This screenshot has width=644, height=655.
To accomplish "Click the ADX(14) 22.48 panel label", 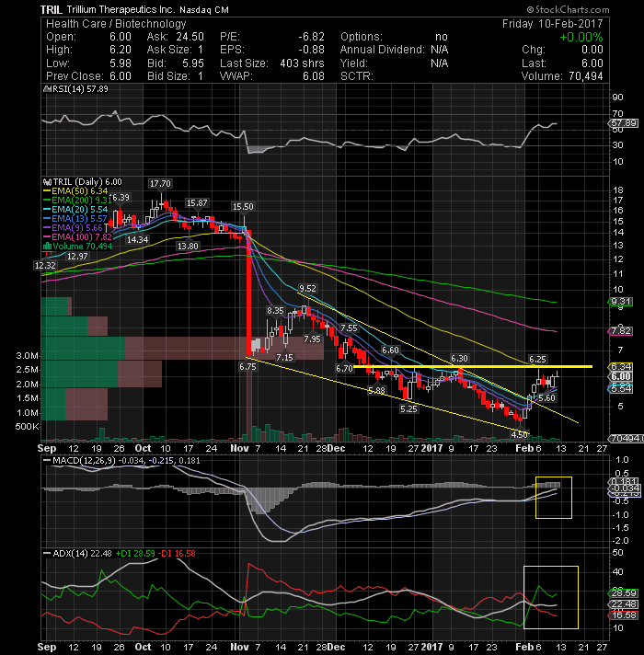I will (77, 554).
